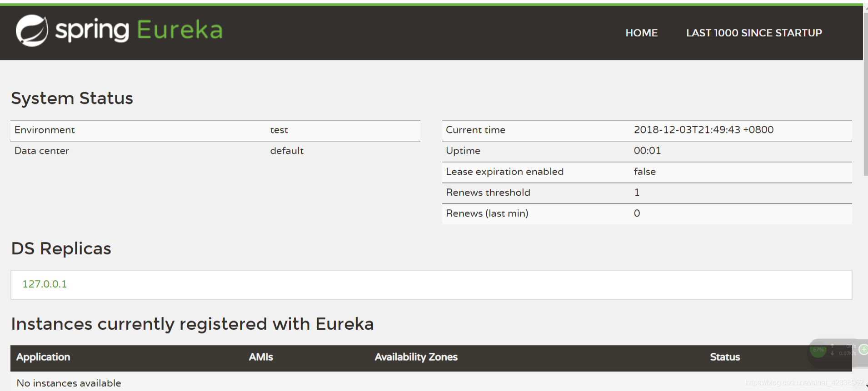Click the Spring leaf logo icon
The width and height of the screenshot is (868, 391).
tap(32, 30)
